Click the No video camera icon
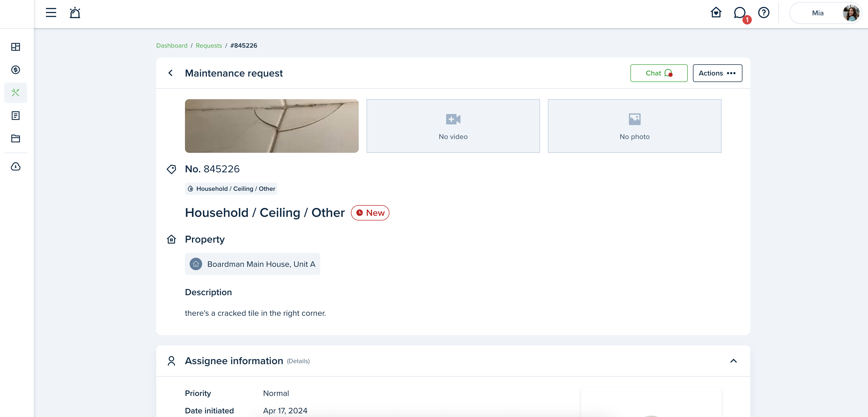 click(453, 119)
